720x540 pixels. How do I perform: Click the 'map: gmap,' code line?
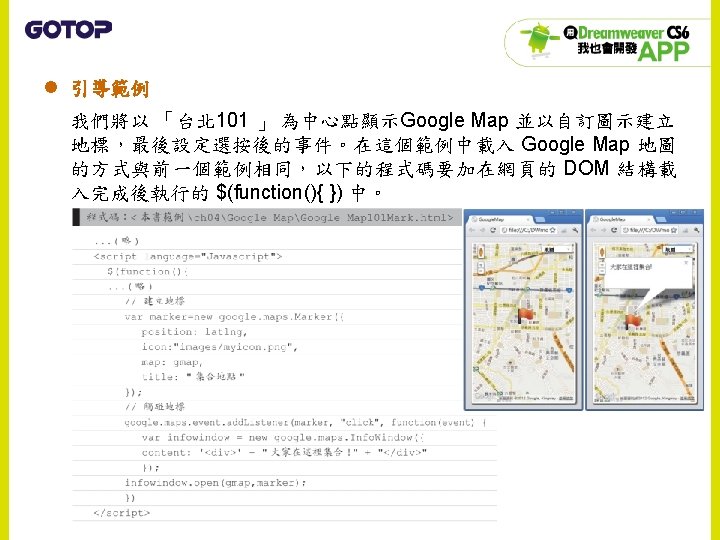tap(172, 362)
